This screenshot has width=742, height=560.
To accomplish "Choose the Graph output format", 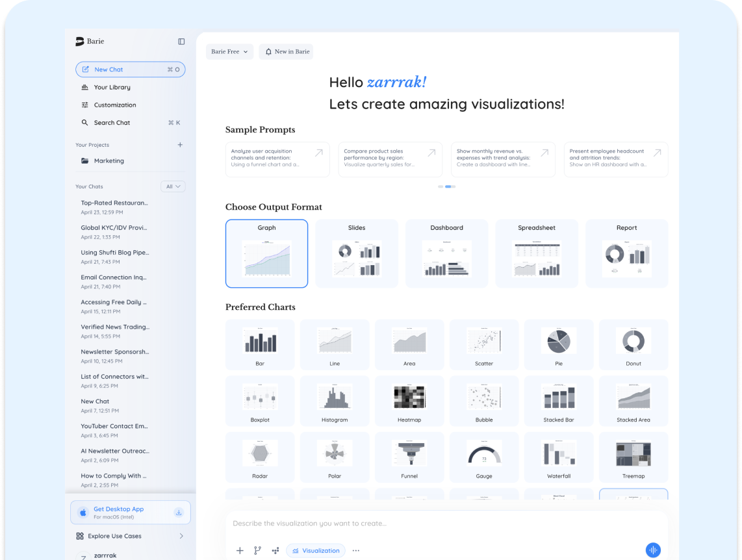I will coord(266,253).
